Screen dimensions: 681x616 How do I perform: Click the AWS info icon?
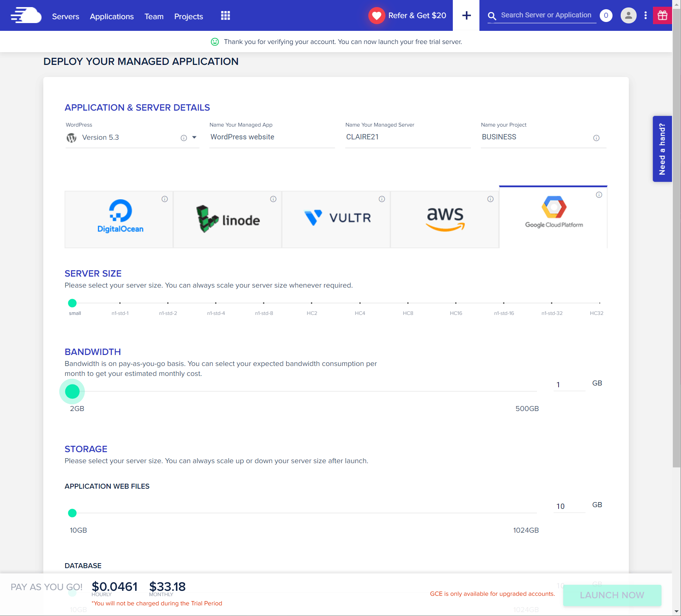pos(490,199)
